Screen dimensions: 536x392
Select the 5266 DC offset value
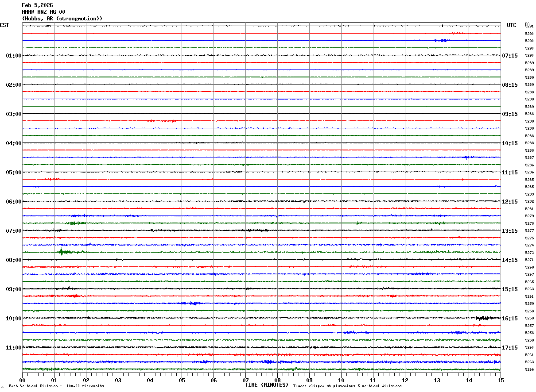click(x=529, y=369)
